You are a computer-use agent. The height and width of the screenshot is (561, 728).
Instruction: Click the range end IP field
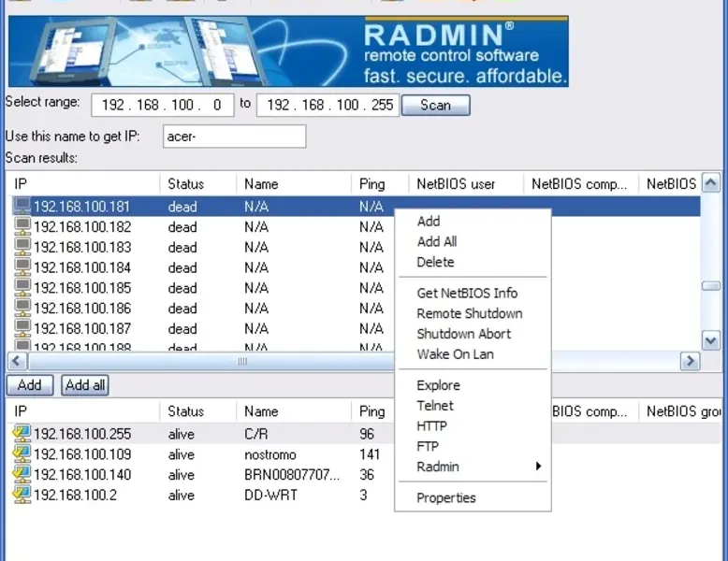[328, 105]
